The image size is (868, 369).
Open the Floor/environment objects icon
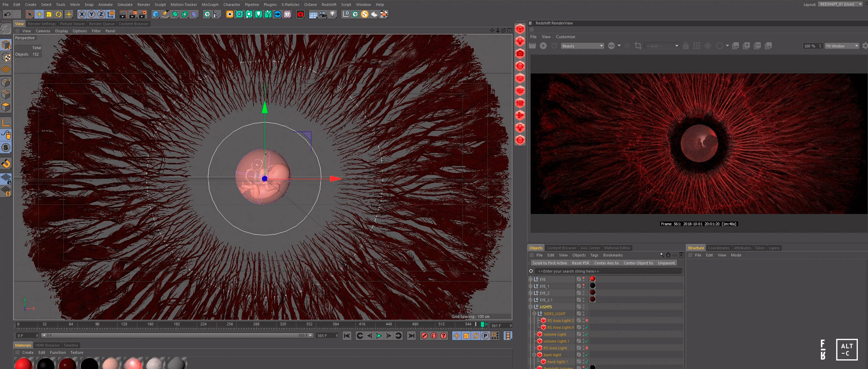[x=313, y=14]
